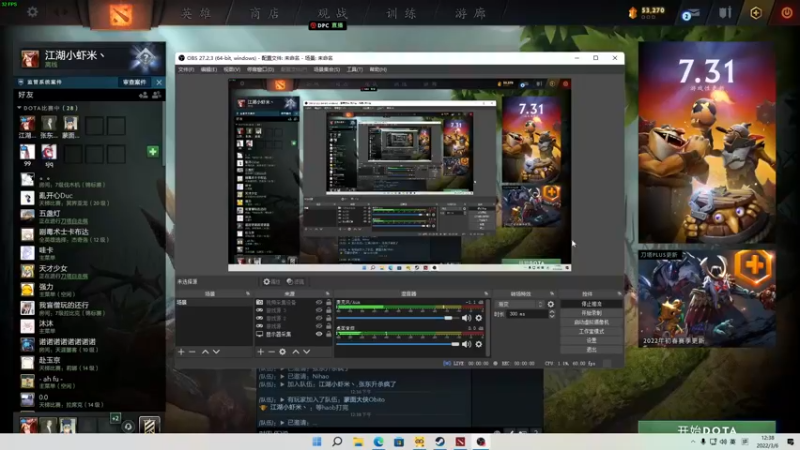Toggle lock on video capture device source
Screen dimensions: 800x450
coord(329,302)
